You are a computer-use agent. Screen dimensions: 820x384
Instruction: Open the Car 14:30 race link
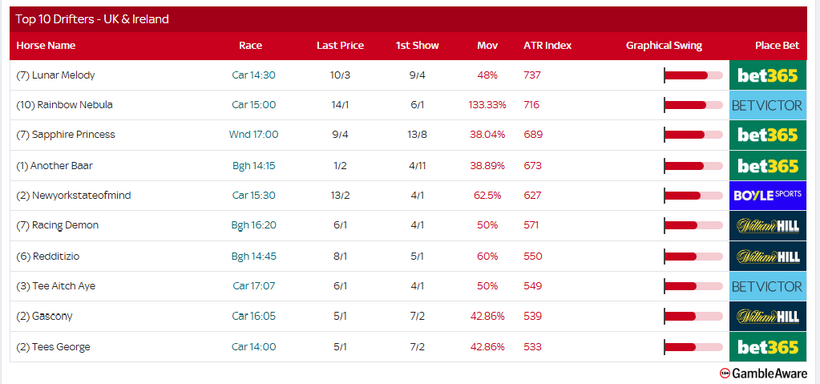(254, 75)
